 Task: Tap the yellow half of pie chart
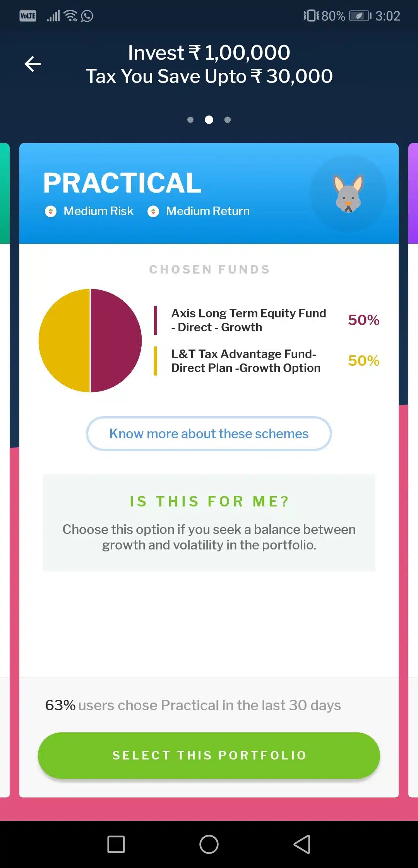pos(64,341)
